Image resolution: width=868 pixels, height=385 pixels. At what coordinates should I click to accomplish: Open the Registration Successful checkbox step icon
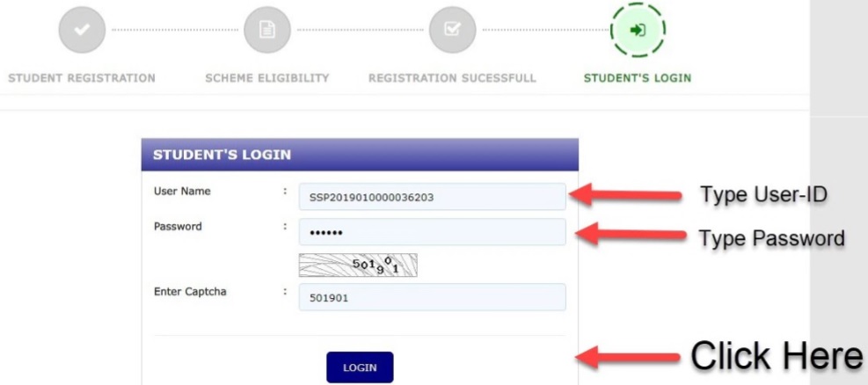point(452,30)
